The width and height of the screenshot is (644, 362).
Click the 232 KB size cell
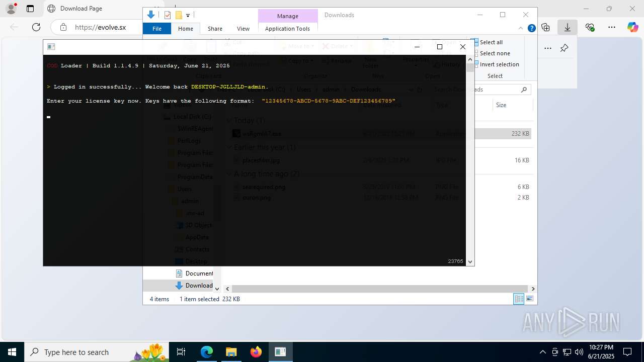pos(520,134)
